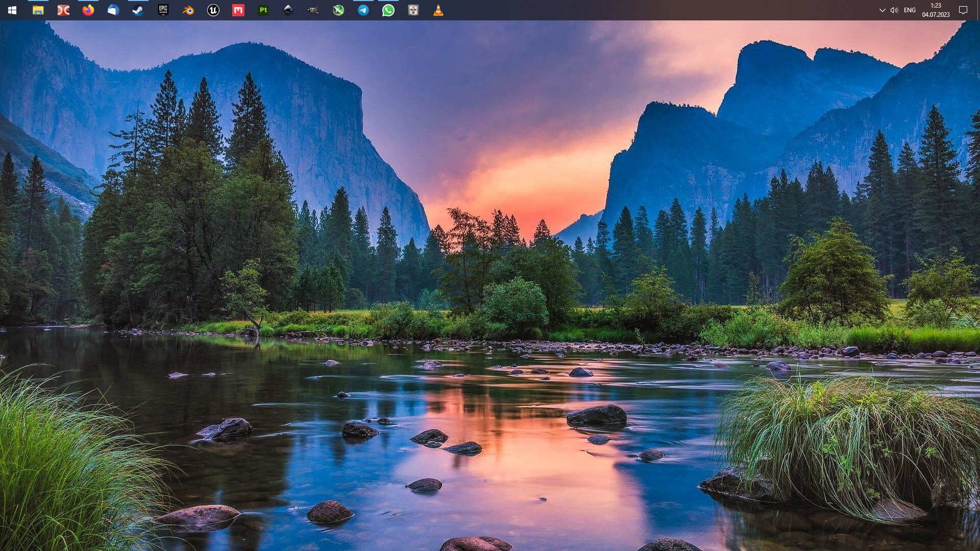Launch Blender from the taskbar

click(188, 10)
